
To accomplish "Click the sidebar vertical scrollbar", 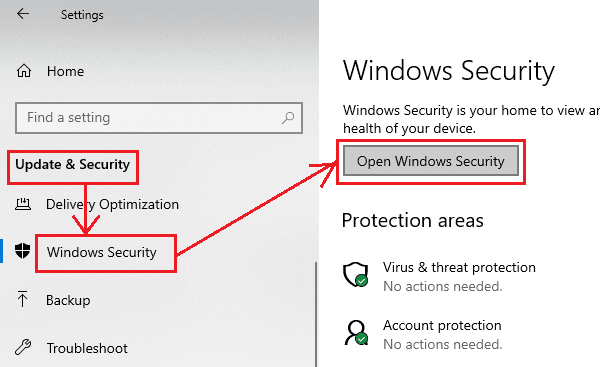I will pyautogui.click(x=316, y=314).
